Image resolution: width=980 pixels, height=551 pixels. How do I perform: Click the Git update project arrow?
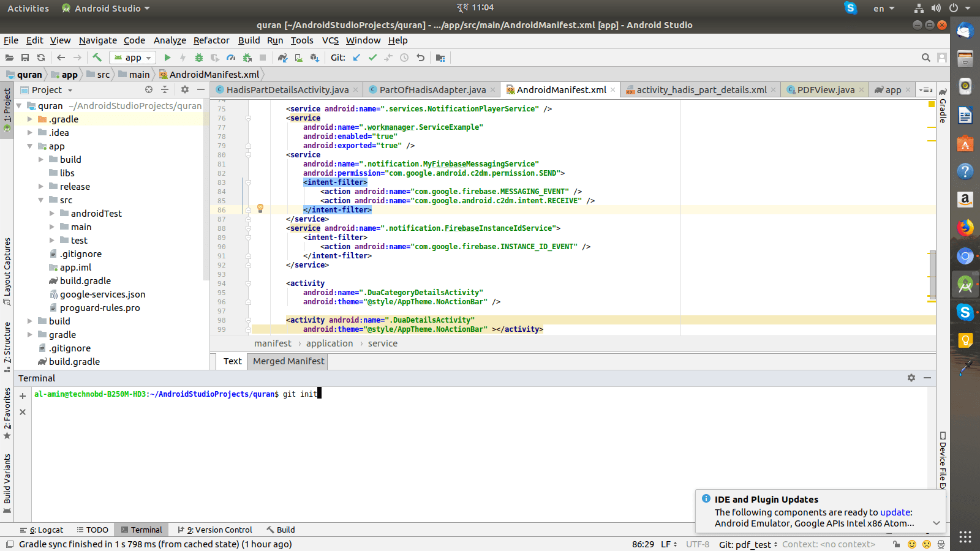tap(356, 58)
